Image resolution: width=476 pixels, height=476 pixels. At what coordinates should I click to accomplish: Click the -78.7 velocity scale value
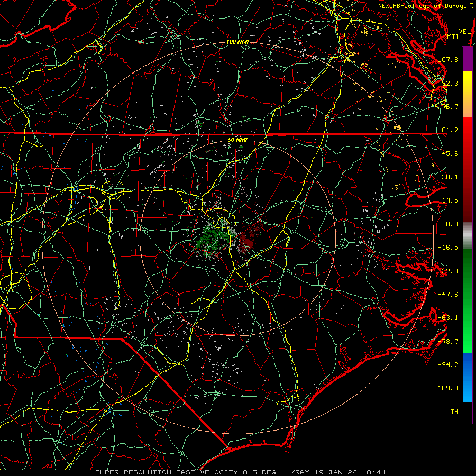[x=448, y=342]
